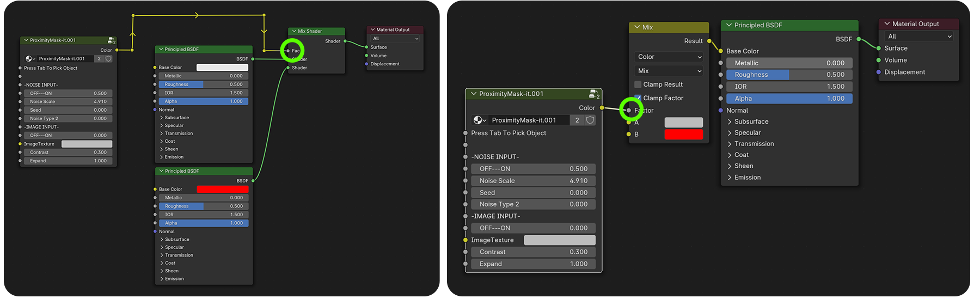Screen dimensions: 980x298
Task: Collapse the Mix node using its header chevron
Action: pos(636,27)
